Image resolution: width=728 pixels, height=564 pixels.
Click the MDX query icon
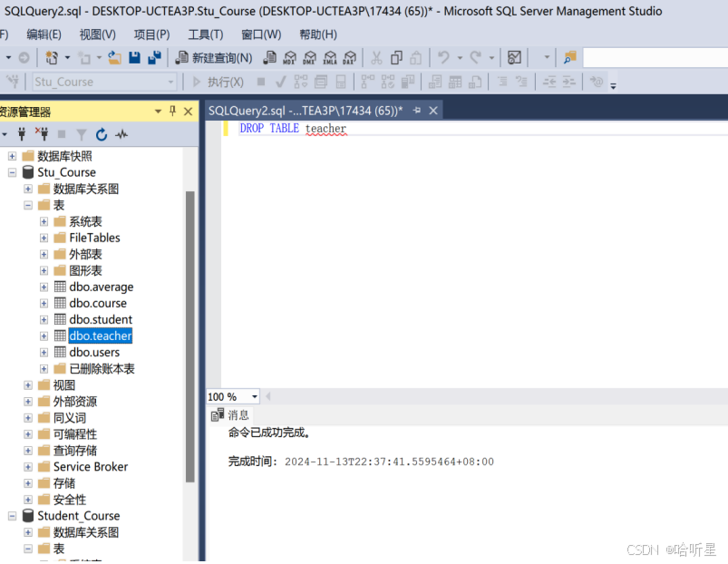point(290,57)
